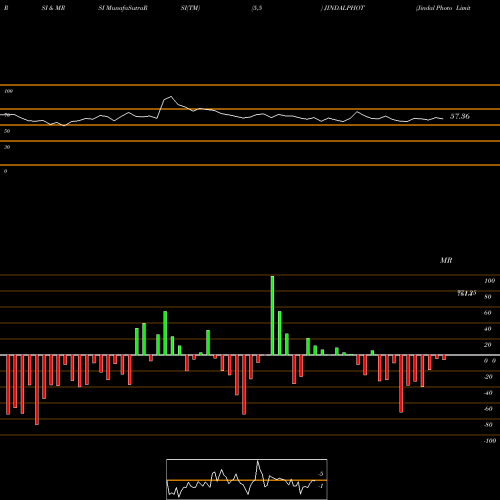Click the 'SI MunafaSutraR' header text
The image size is (500, 500).
[x=123, y=8]
